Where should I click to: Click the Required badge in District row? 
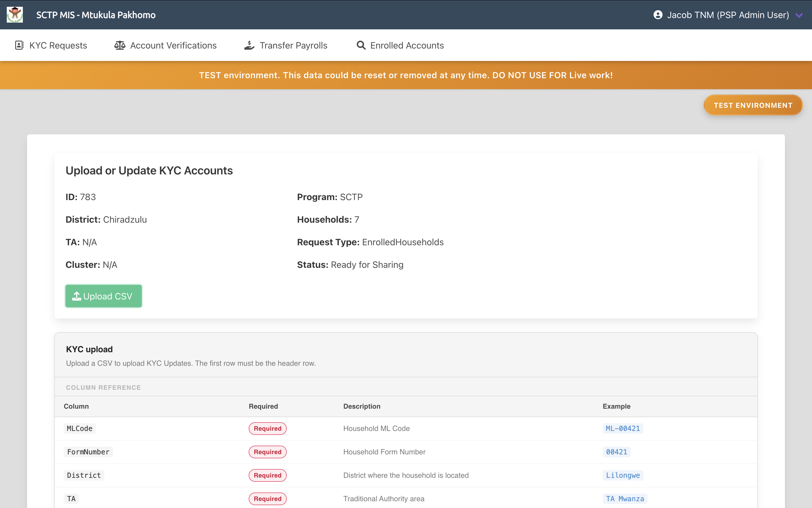[267, 476]
